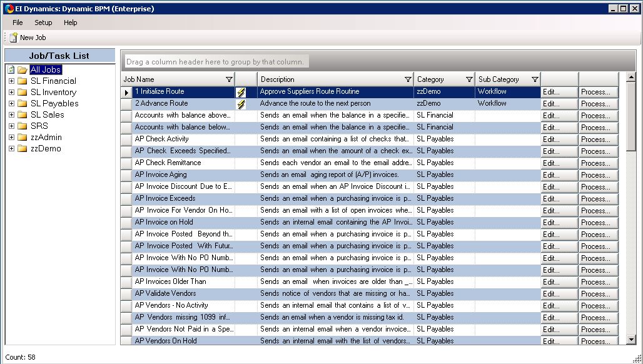This screenshot has width=643, height=364.
Task: Expand the SL Inventory tree node
Action: pyautogui.click(x=11, y=93)
